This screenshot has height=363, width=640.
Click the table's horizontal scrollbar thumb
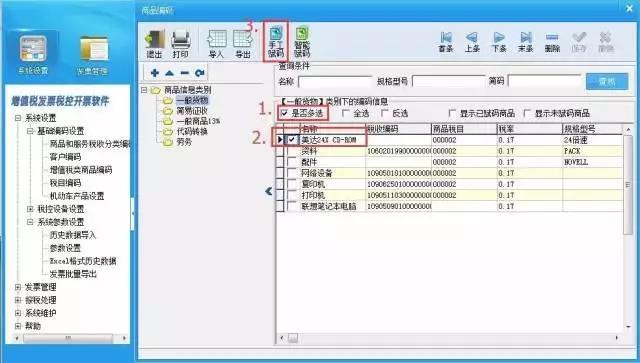click(293, 338)
